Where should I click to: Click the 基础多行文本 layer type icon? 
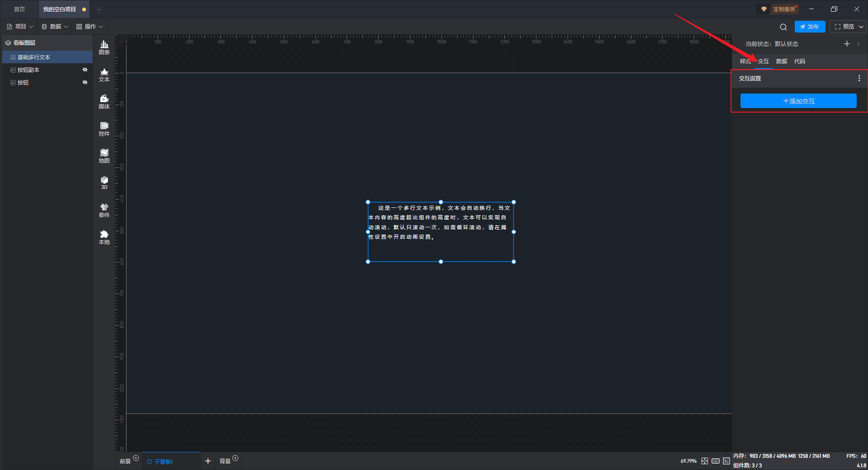click(13, 57)
